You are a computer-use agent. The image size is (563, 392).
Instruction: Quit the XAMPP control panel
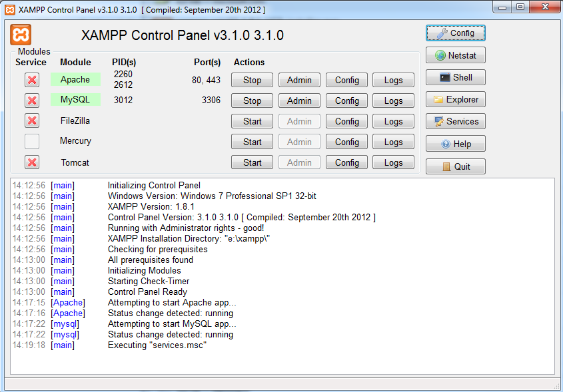pyautogui.click(x=455, y=166)
